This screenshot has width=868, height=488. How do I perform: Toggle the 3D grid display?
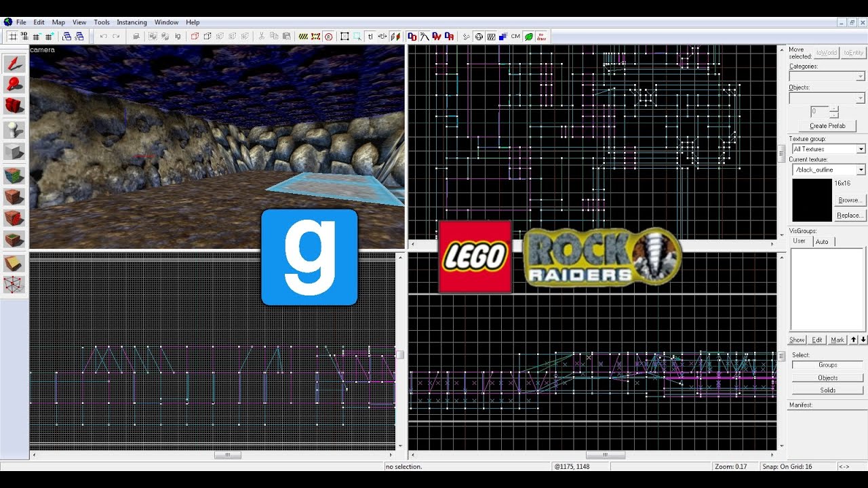coord(24,36)
